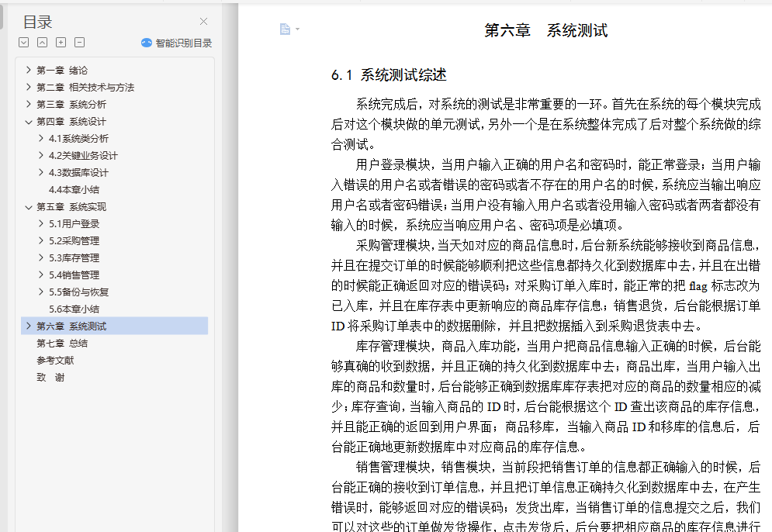Expand the 第六章 系统测试 entry chevron

click(x=29, y=326)
